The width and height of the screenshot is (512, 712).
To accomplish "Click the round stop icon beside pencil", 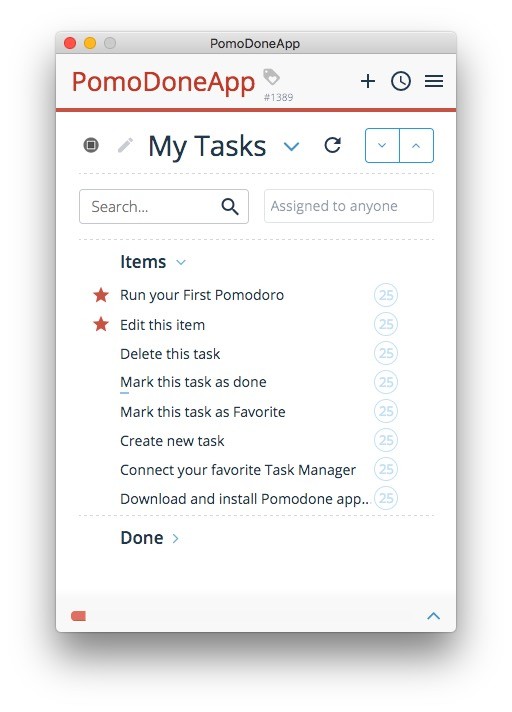I will pos(91,145).
